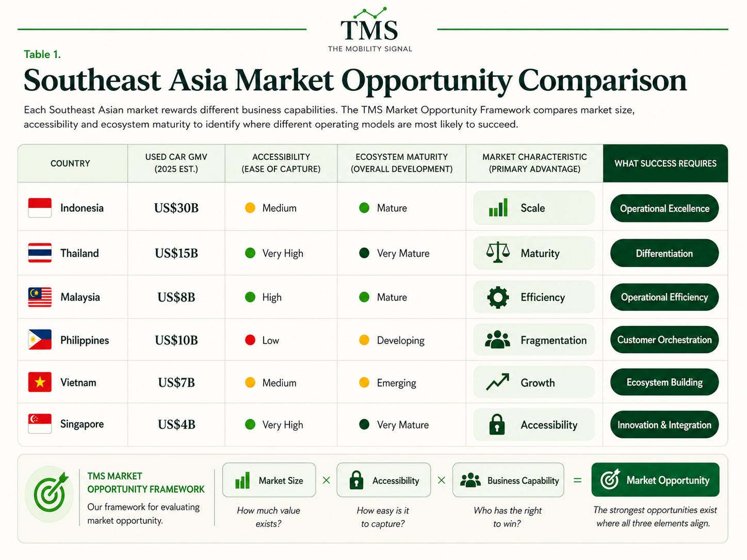Click the What Success Requires header
This screenshot has height=560, width=747.
point(665,163)
